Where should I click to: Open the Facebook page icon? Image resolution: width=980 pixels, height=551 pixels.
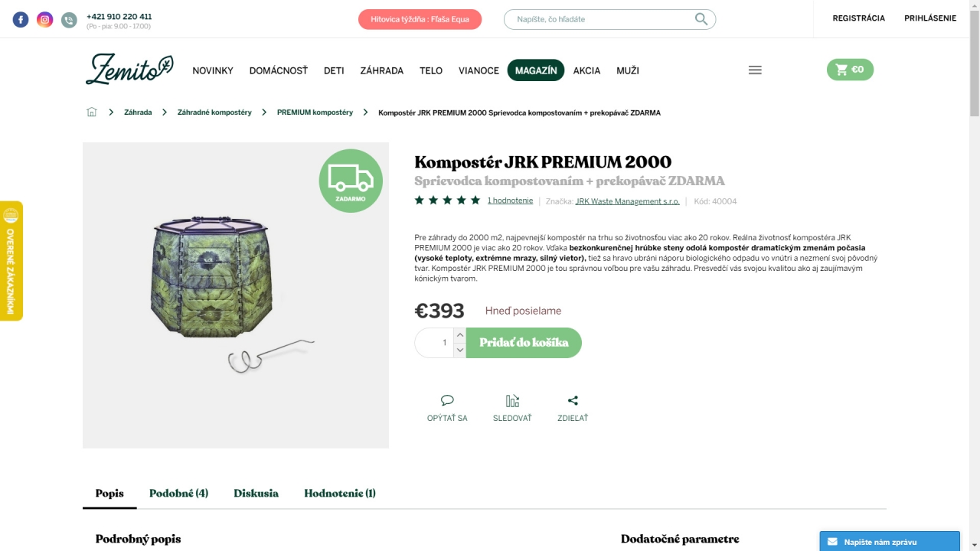[x=21, y=20]
